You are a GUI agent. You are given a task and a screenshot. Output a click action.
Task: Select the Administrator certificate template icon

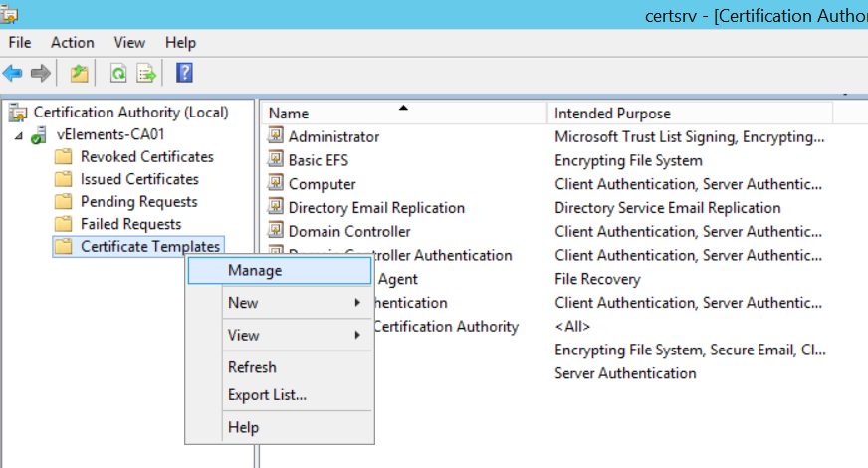(x=277, y=136)
